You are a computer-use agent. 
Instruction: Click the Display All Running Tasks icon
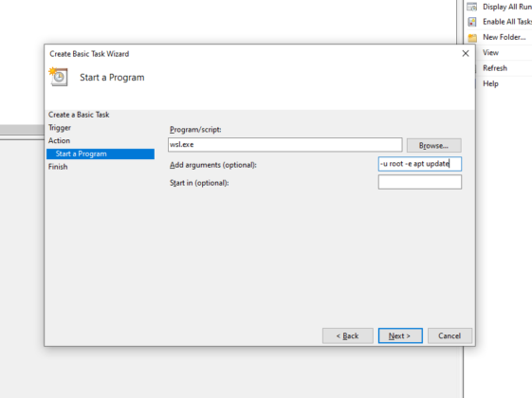point(472,7)
